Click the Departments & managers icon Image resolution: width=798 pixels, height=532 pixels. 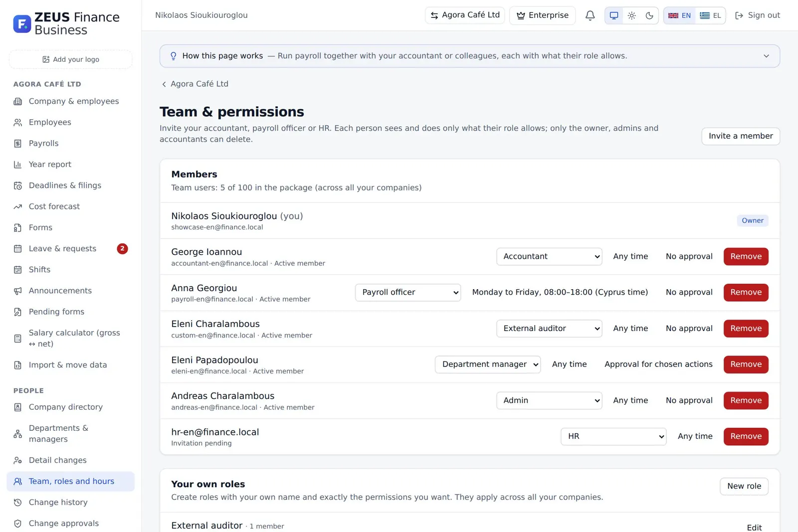18,434
